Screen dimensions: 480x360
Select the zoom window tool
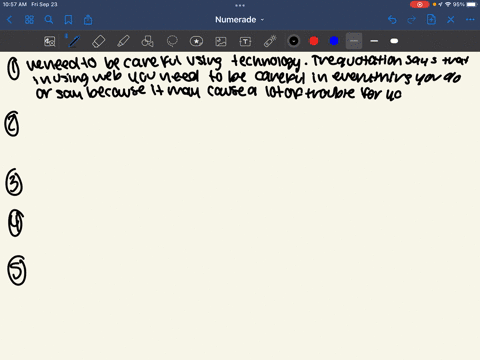(50, 41)
